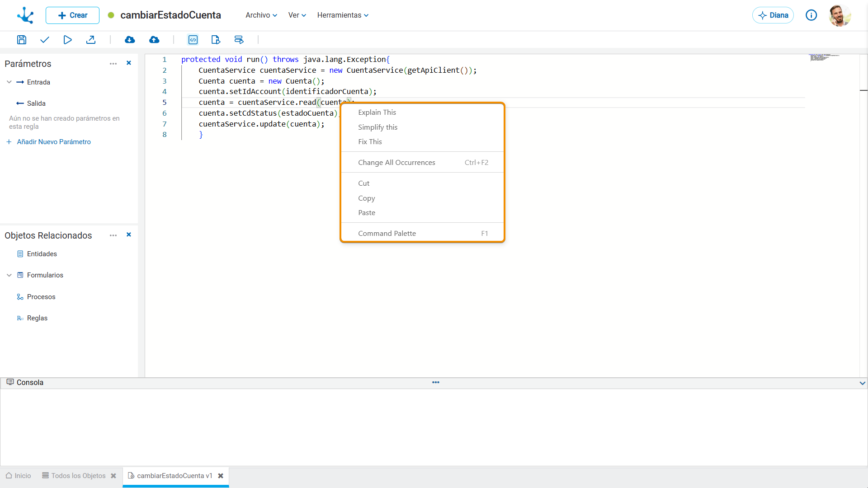Open Objetos Relacionados more options

[x=113, y=235]
